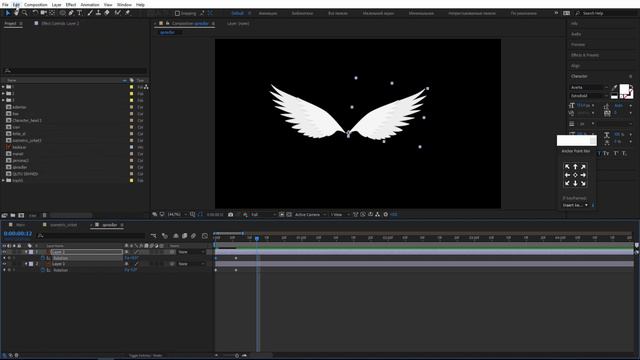
Task: Open the File menu
Action: [5, 4]
